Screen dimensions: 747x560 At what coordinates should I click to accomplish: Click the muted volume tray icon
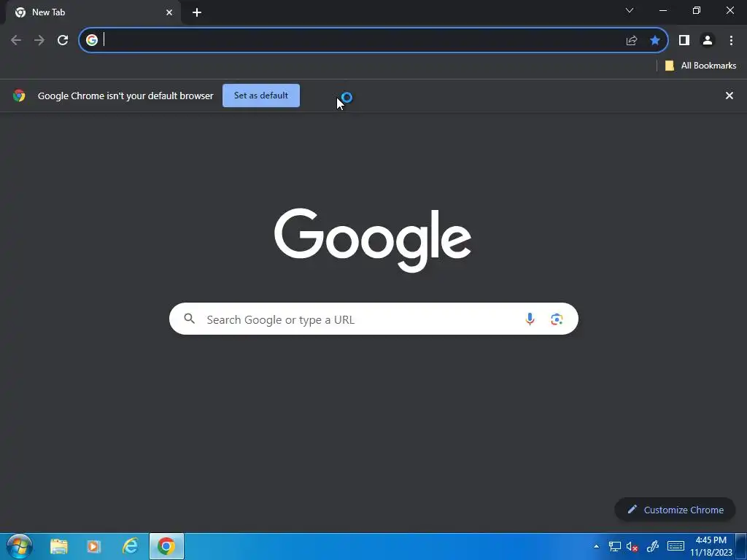coord(632,547)
